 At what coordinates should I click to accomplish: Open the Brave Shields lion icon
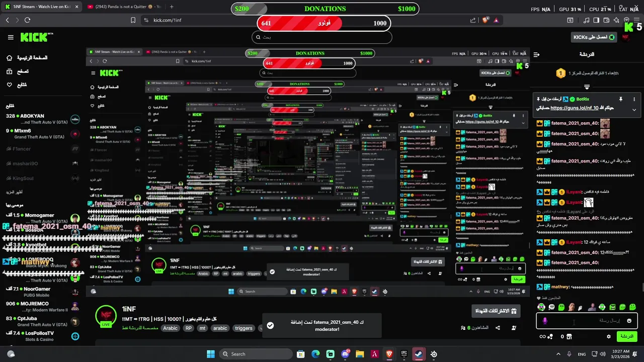pyautogui.click(x=486, y=20)
